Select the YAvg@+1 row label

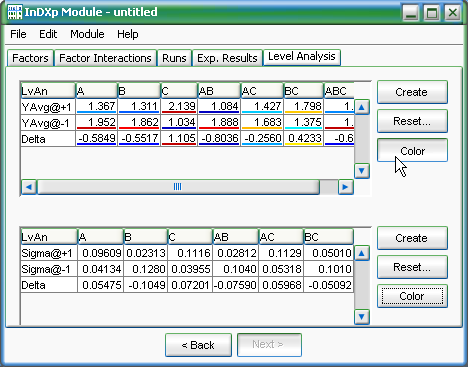tap(48, 107)
